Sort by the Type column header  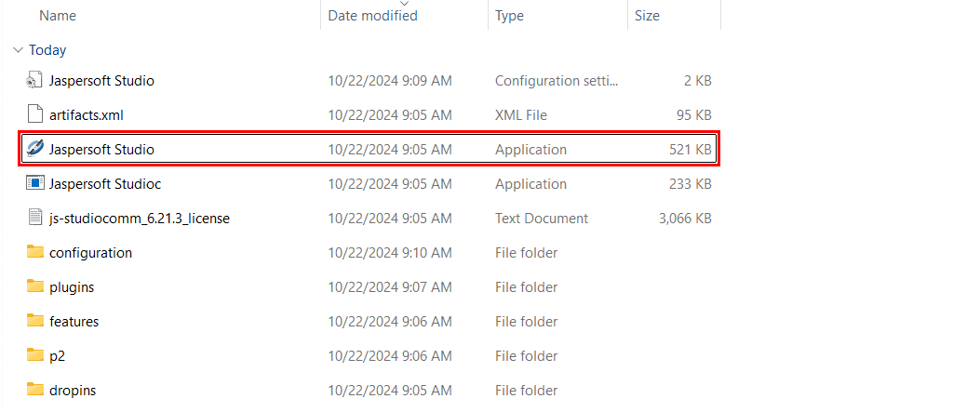(509, 16)
